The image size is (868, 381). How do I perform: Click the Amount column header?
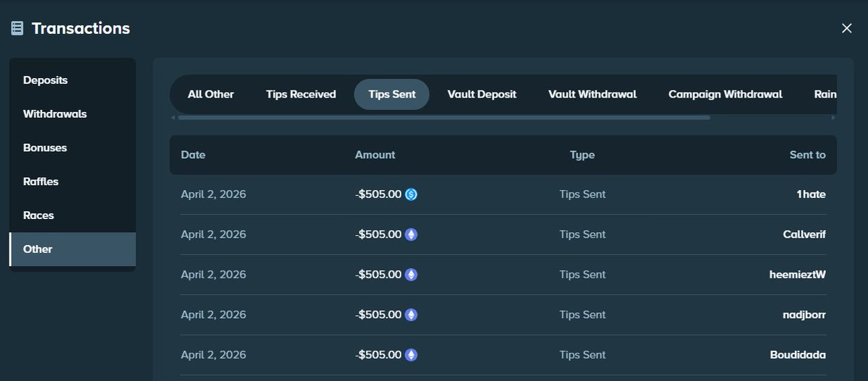pyautogui.click(x=375, y=155)
